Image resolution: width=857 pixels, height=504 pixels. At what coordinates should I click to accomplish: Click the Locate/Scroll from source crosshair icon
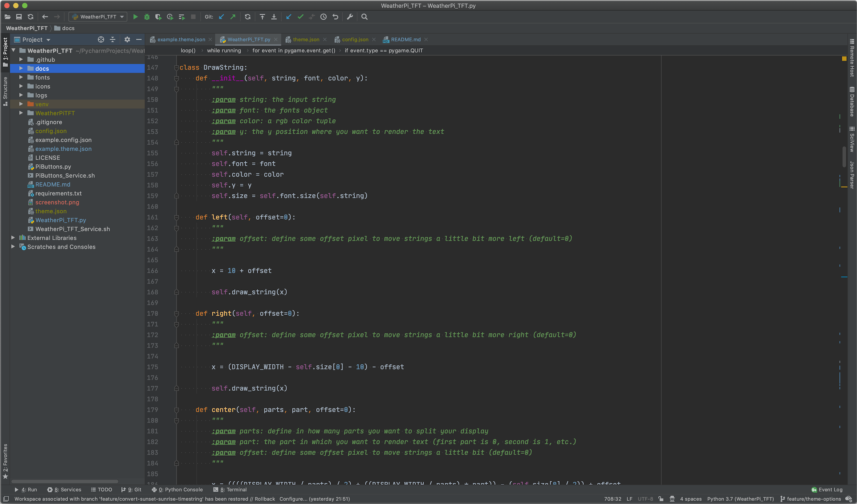coord(101,40)
